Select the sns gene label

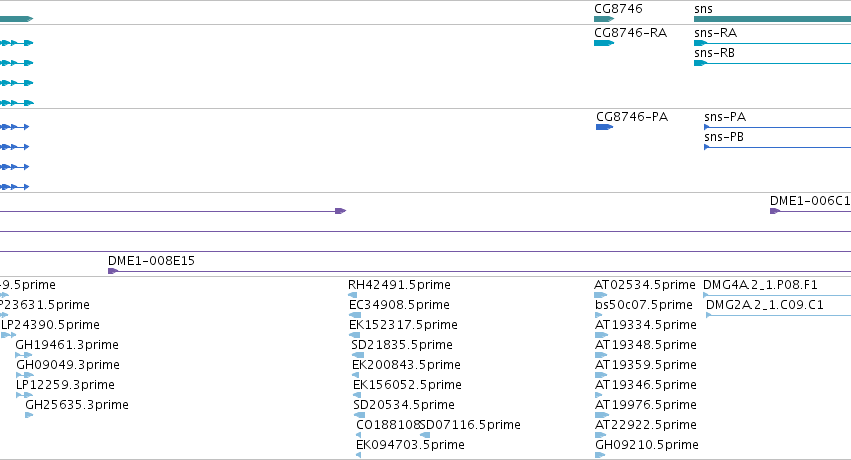tap(703, 9)
